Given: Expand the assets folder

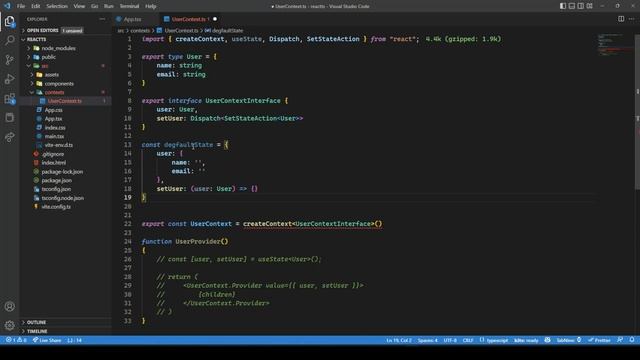Looking at the screenshot, I should coord(65,75).
